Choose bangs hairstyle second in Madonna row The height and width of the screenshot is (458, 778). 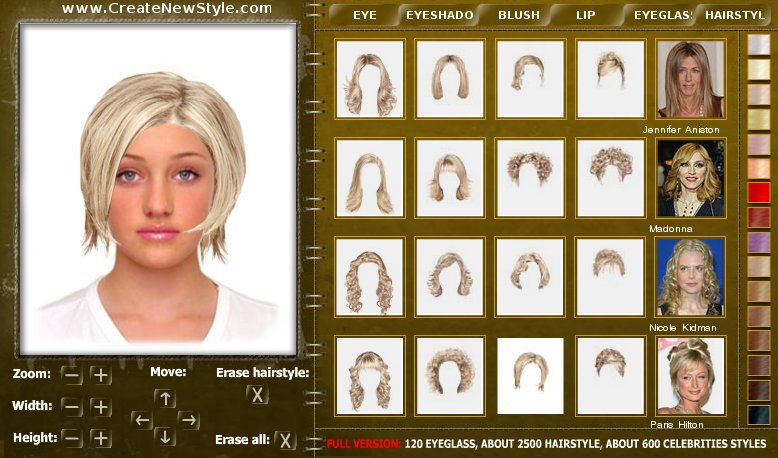[450, 178]
